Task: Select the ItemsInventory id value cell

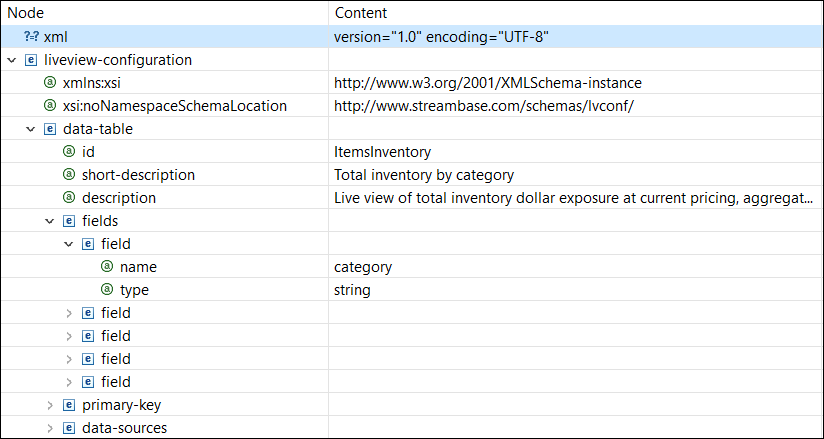Action: 382,152
